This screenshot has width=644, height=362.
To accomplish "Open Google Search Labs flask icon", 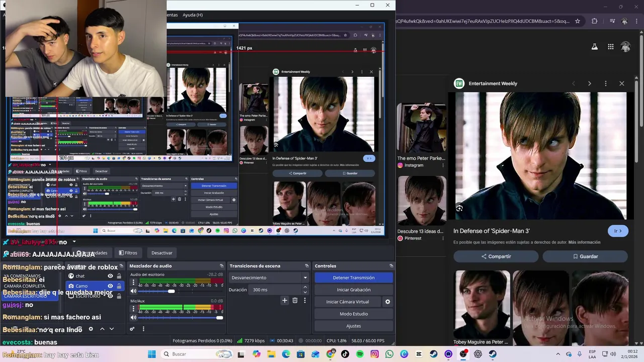I will 595,47.
